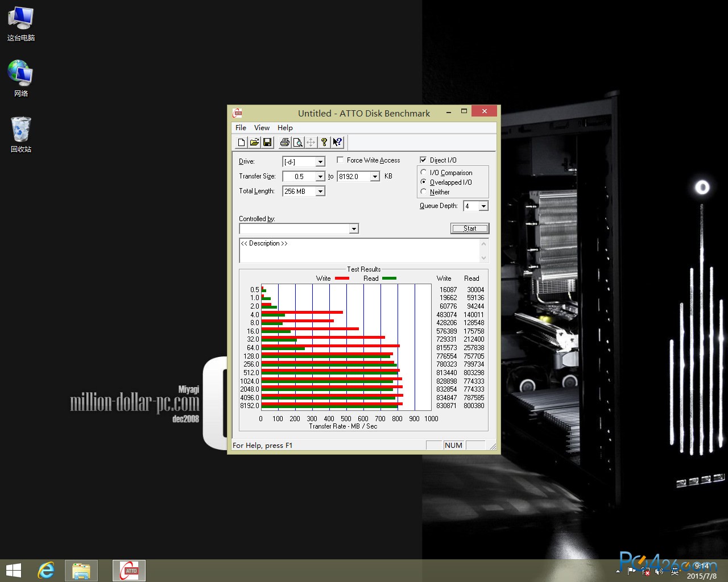Expand the Drive dropdown
The image size is (728, 582).
(320, 162)
